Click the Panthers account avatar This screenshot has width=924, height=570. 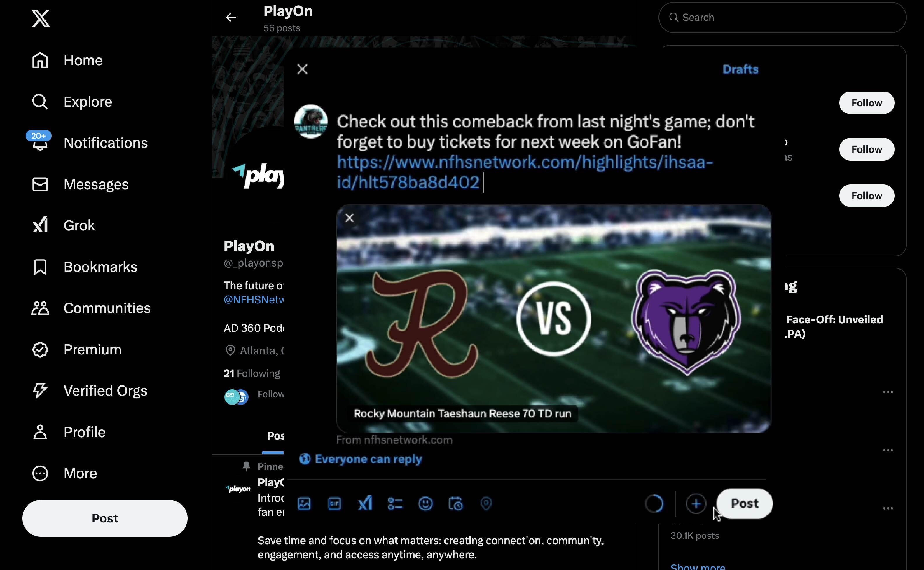click(310, 121)
